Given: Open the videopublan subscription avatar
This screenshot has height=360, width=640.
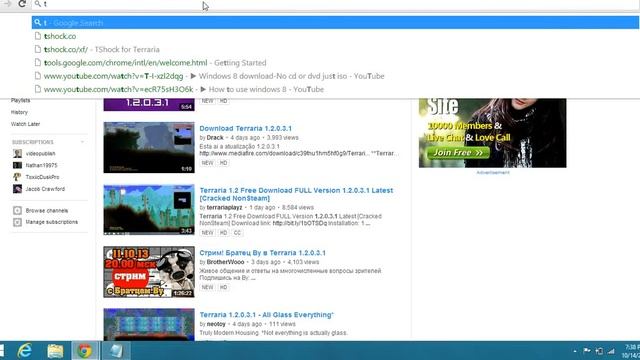Looking at the screenshot, I should (x=17, y=153).
